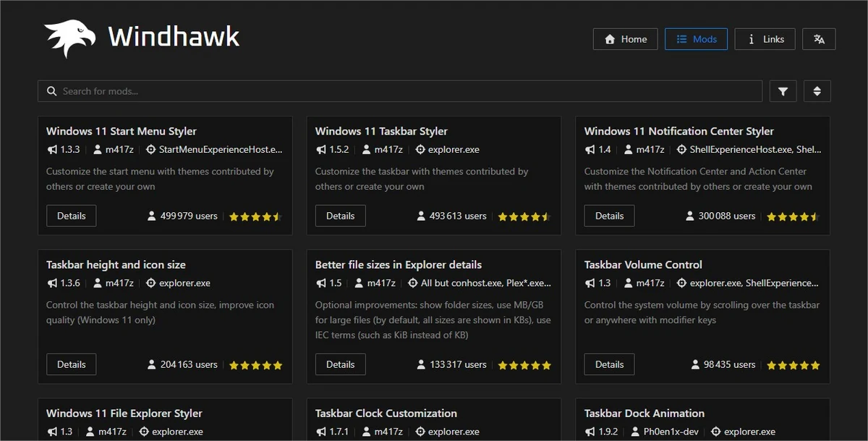Click the Windhawk eagle logo

coord(69,38)
